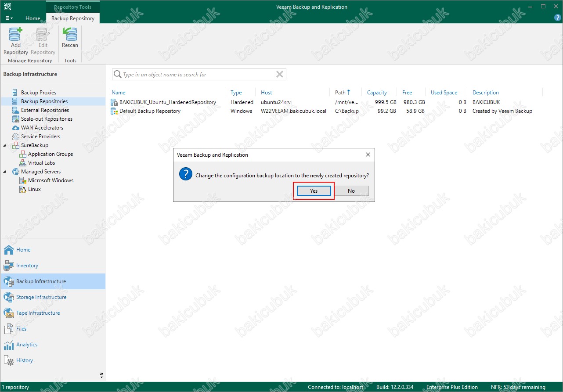563x392 pixels.
Task: Open the main hamburger menu
Action: coord(8,18)
